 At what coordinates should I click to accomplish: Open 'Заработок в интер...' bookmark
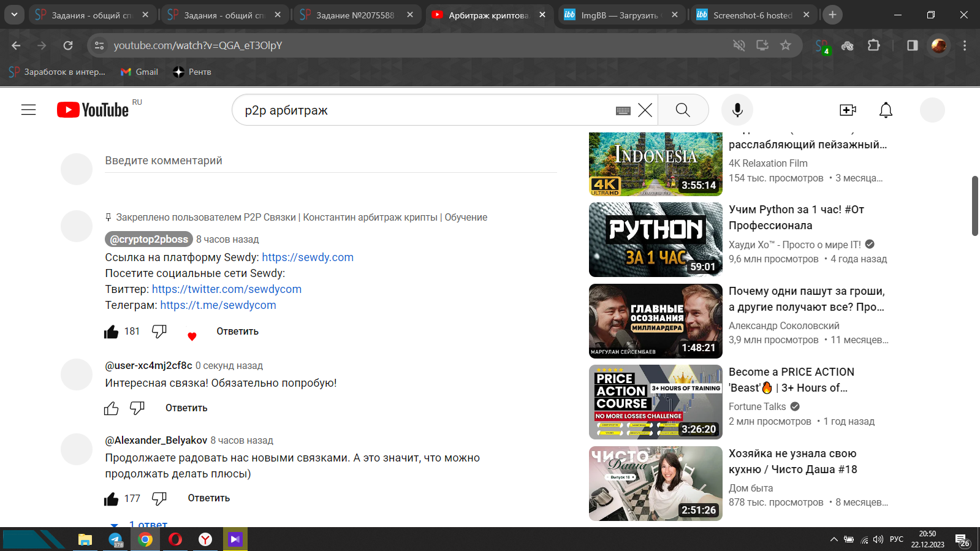coord(57,72)
